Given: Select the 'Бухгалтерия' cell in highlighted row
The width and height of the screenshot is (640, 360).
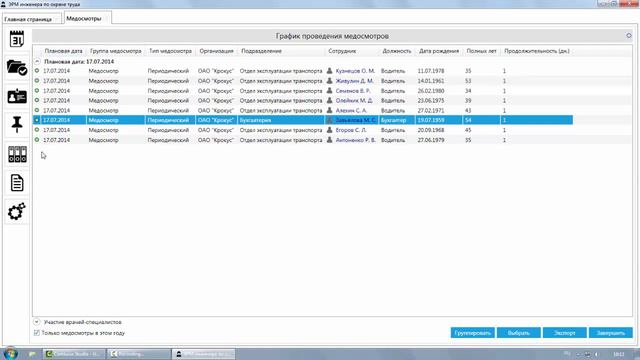Looking at the screenshot, I should click(281, 120).
